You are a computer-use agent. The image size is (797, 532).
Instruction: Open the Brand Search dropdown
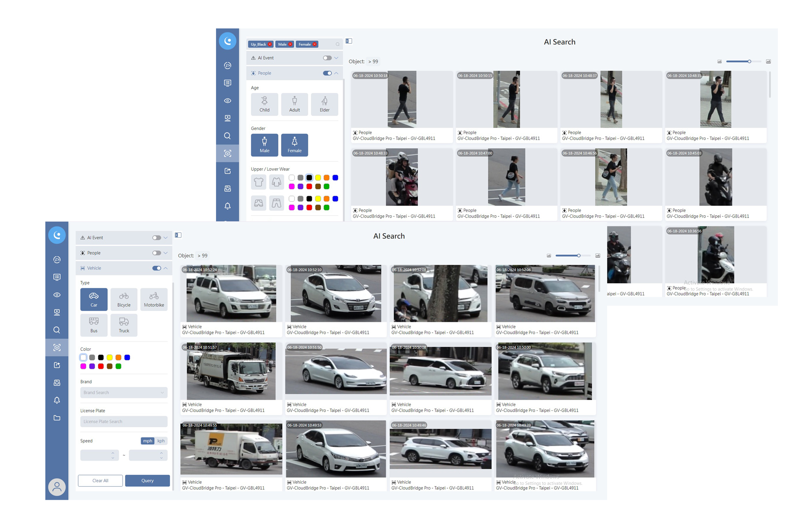pyautogui.click(x=124, y=393)
